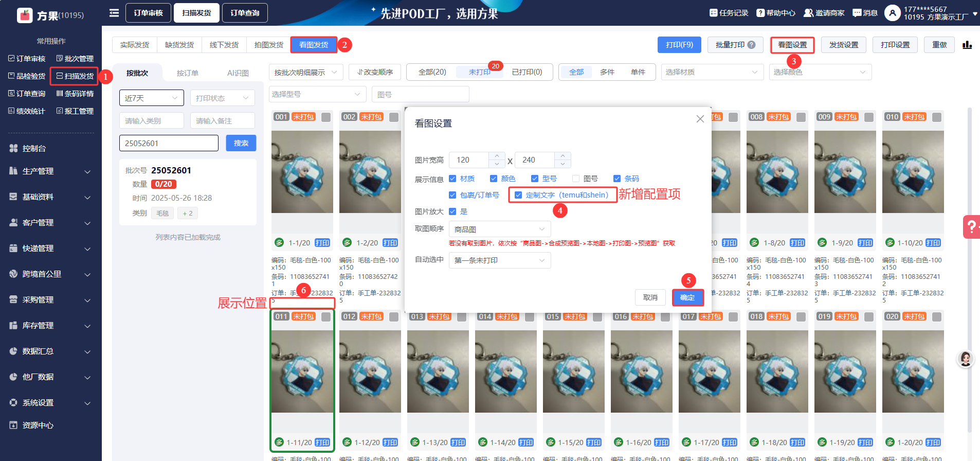Toggle the 图片放大 是 checkbox
The width and height of the screenshot is (980, 461).
coord(452,211)
